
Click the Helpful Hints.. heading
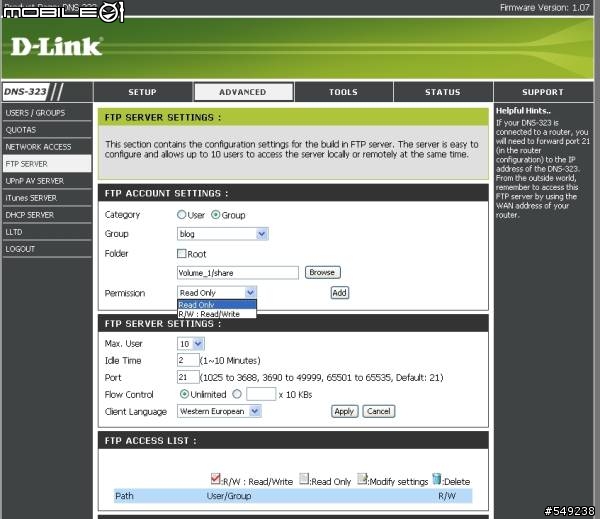(x=523, y=111)
